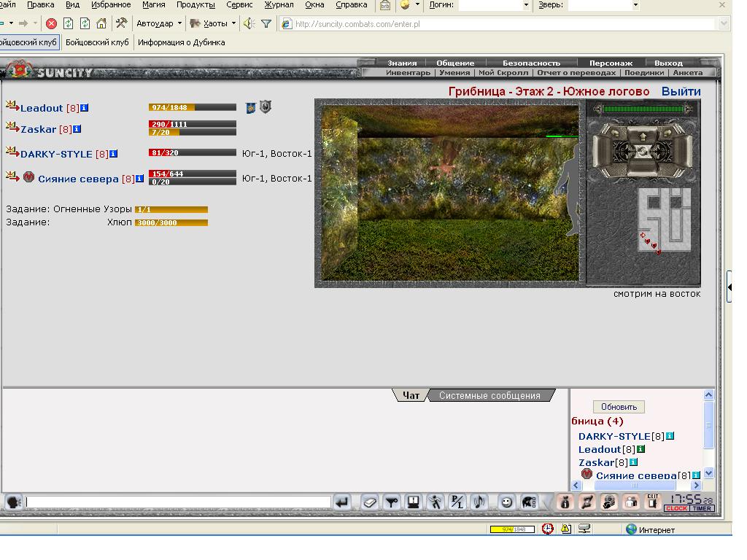Click the EXIT door icon near the clock

pos(653,502)
